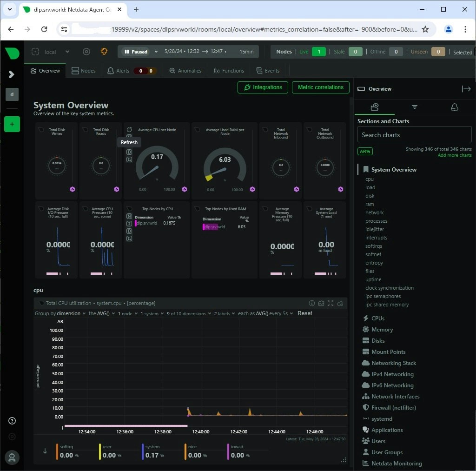Jump to the network subsection link
Screen dimensions: 476x471
[374, 212]
